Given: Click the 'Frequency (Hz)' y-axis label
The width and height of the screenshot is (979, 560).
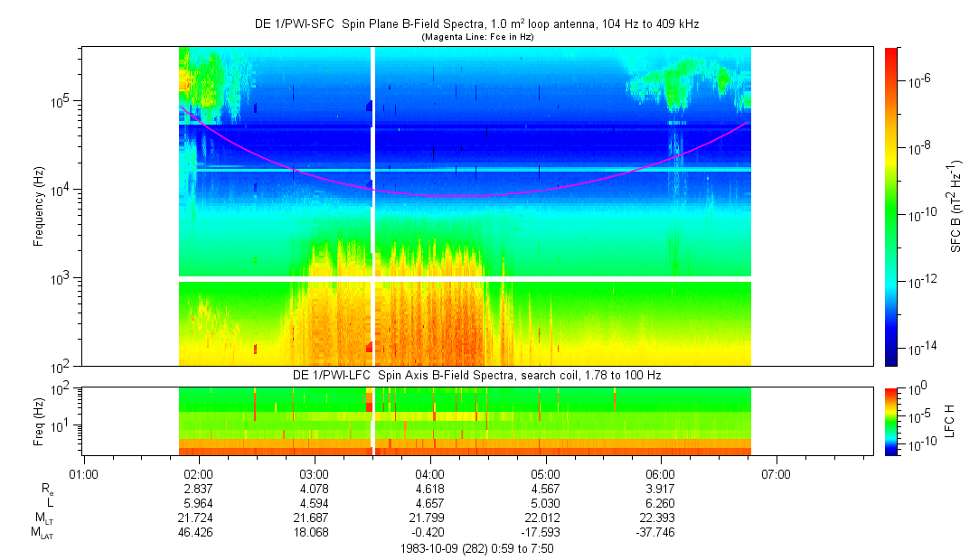Looking at the screenshot, I should [39, 206].
